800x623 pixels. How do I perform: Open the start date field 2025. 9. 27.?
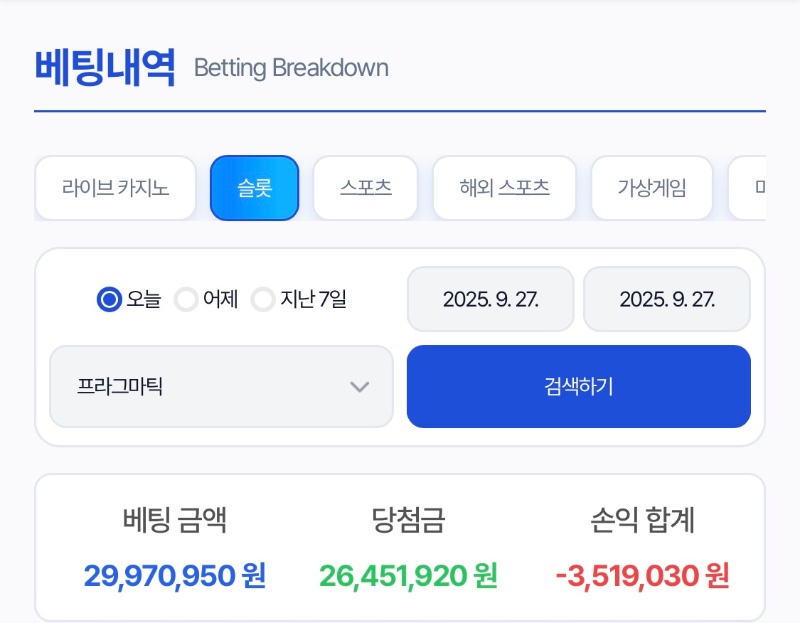click(x=491, y=299)
